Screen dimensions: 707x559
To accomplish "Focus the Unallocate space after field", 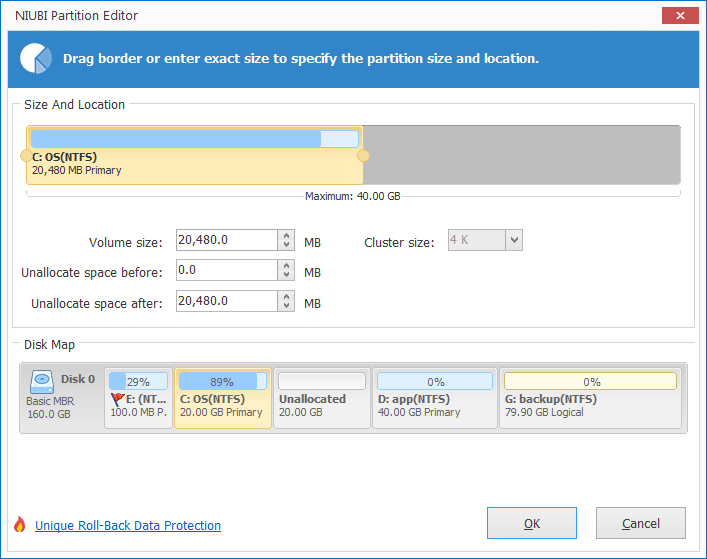I will (227, 301).
